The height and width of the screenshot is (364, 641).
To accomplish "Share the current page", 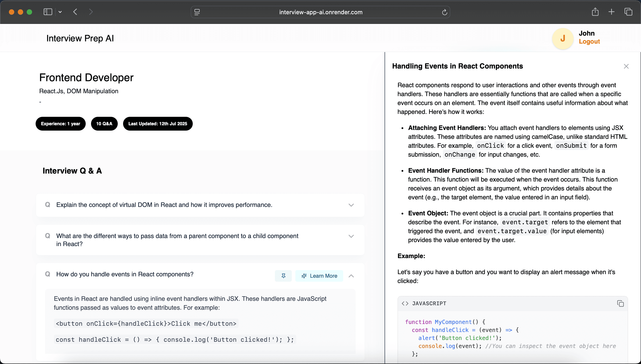I will coord(595,12).
